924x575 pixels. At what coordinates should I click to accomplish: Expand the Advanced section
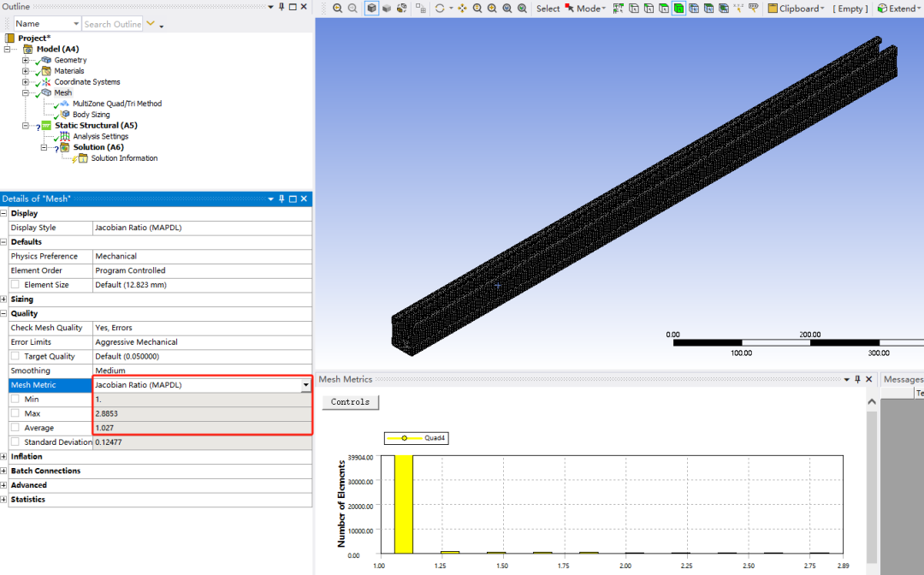pos(3,485)
